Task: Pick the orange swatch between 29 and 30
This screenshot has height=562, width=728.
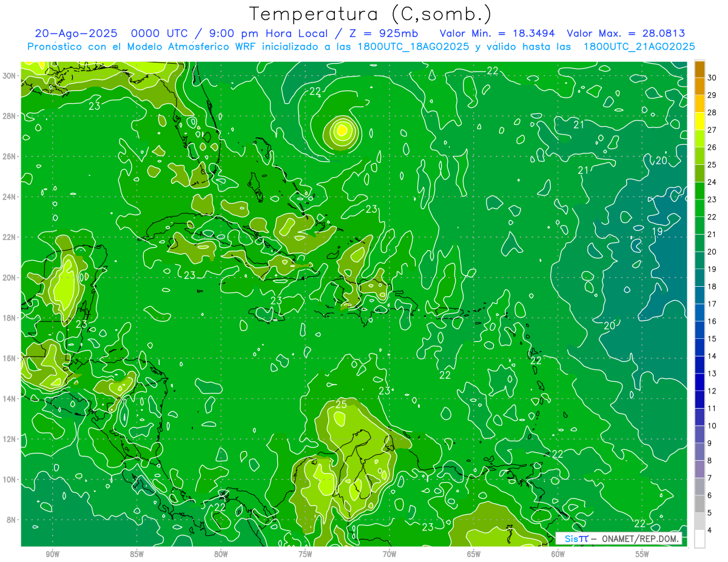Action: 700,87
